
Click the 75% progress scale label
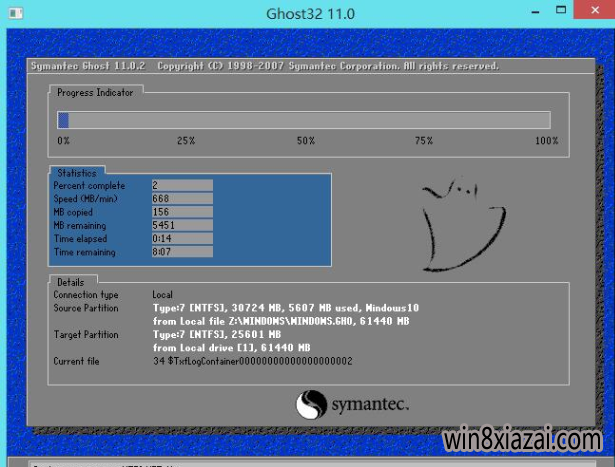[x=424, y=141]
